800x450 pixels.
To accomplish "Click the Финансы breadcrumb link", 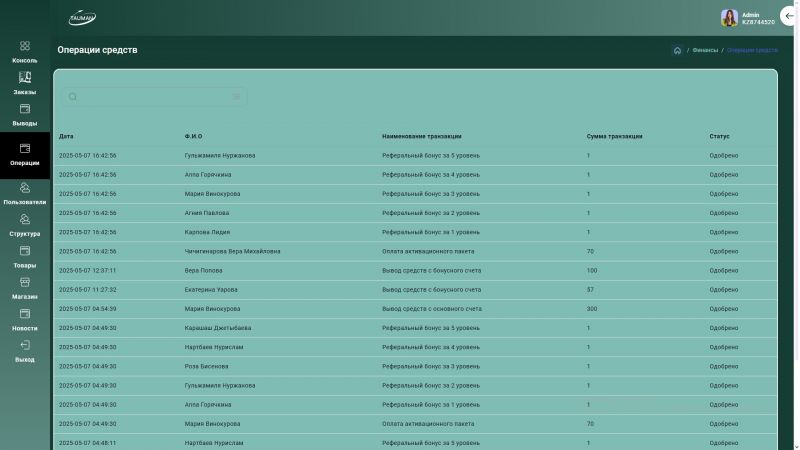I will click(704, 50).
